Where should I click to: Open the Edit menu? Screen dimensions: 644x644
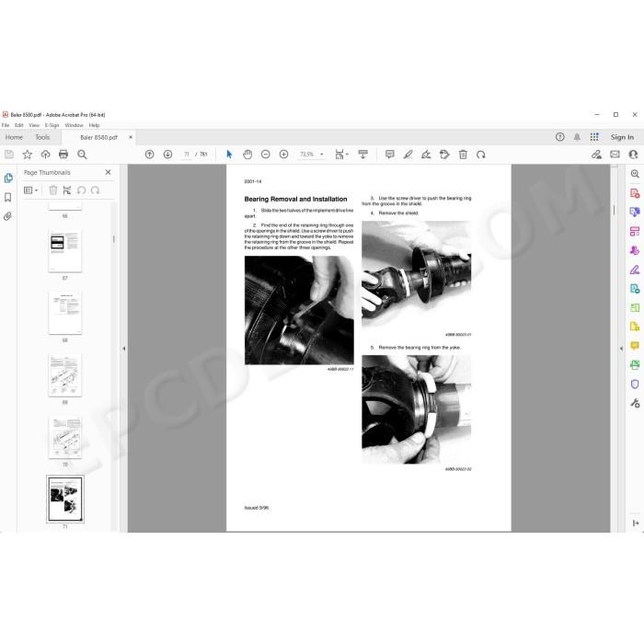coord(19,125)
